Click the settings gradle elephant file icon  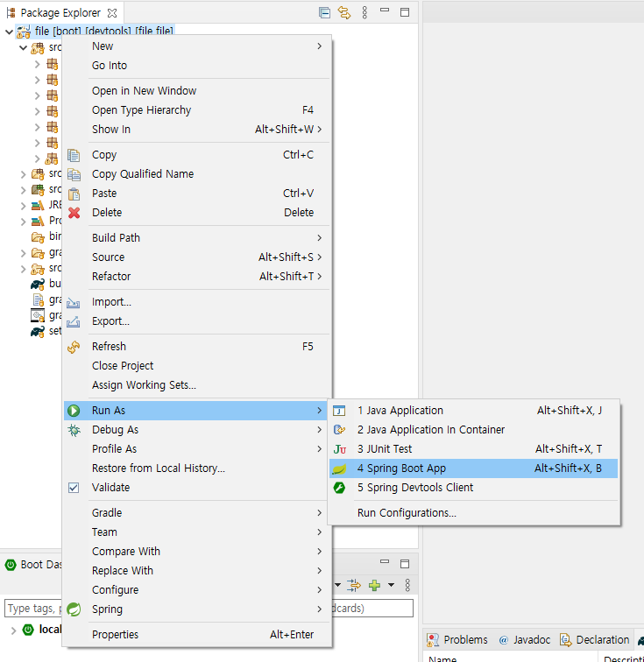point(38,332)
